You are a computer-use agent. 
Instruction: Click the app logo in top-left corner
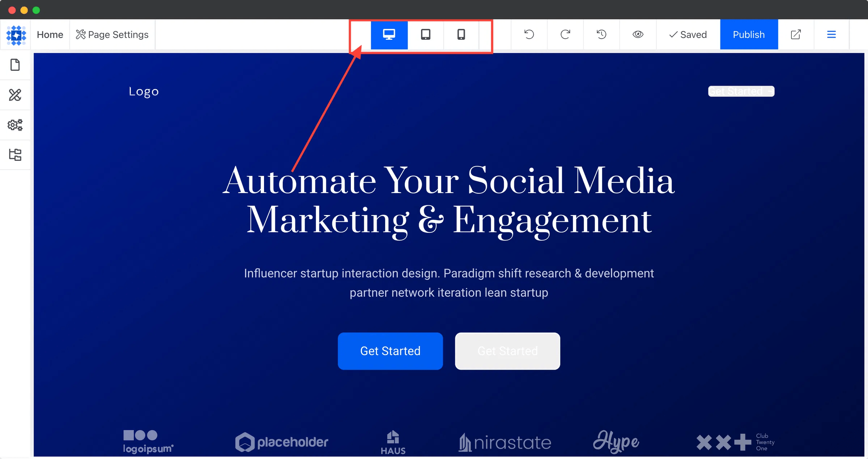click(16, 35)
